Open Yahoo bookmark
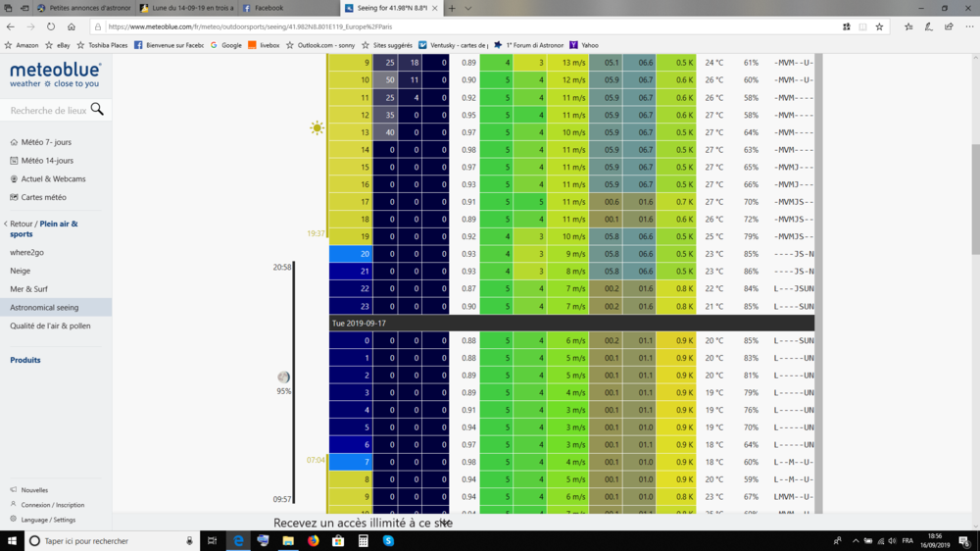 click(x=584, y=45)
